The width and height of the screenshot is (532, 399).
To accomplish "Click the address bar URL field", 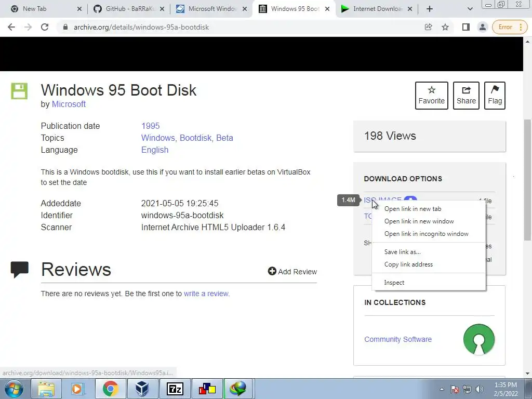I will (237, 27).
